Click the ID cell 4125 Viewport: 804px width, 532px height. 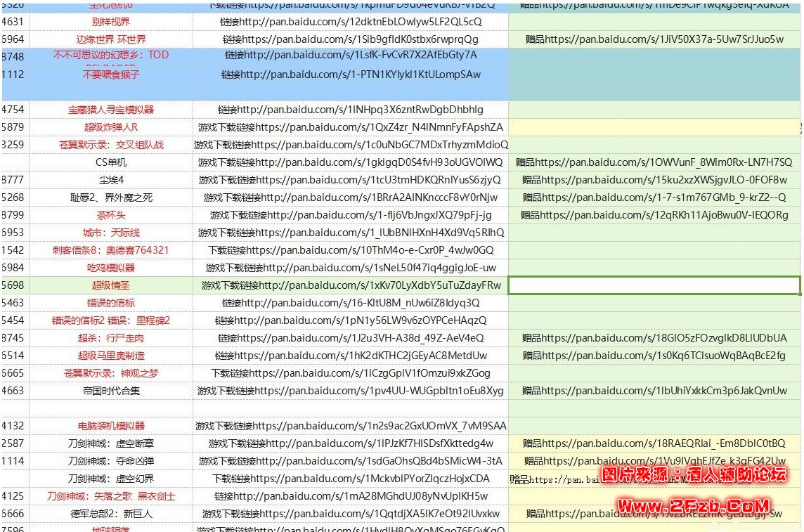click(15, 497)
